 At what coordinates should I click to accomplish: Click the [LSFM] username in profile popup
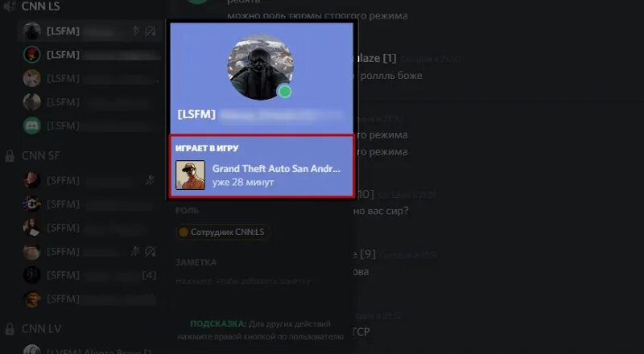(196, 114)
